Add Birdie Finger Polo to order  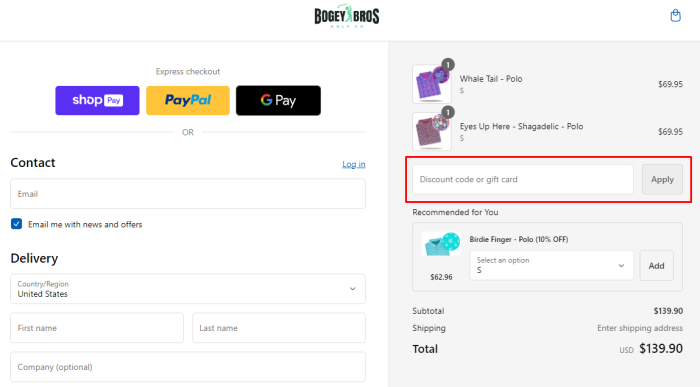coord(656,266)
